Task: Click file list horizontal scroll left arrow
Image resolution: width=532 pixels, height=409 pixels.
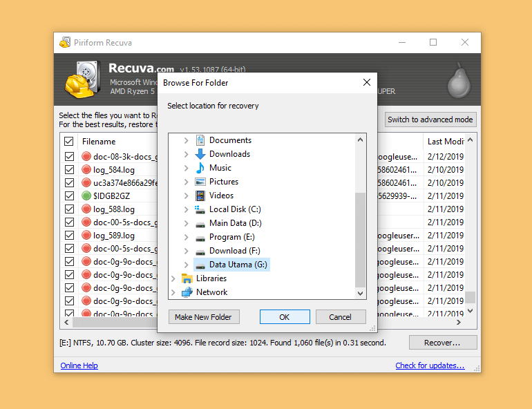Action: (66, 322)
